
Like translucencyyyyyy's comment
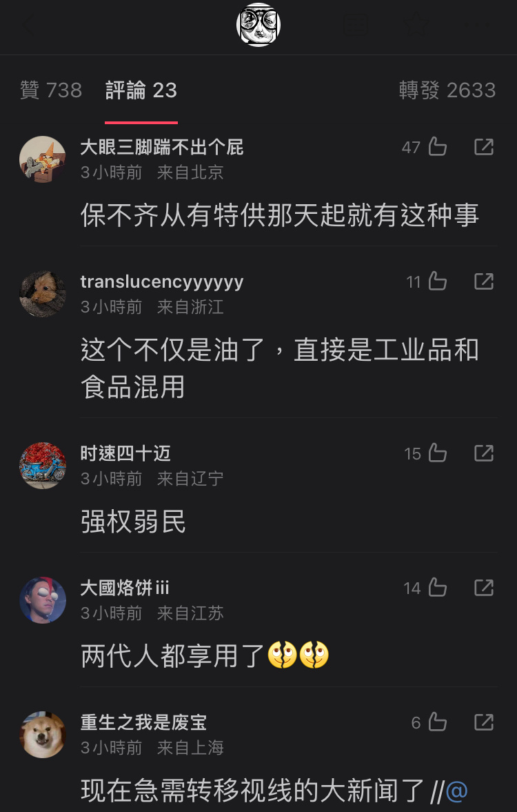[437, 281]
